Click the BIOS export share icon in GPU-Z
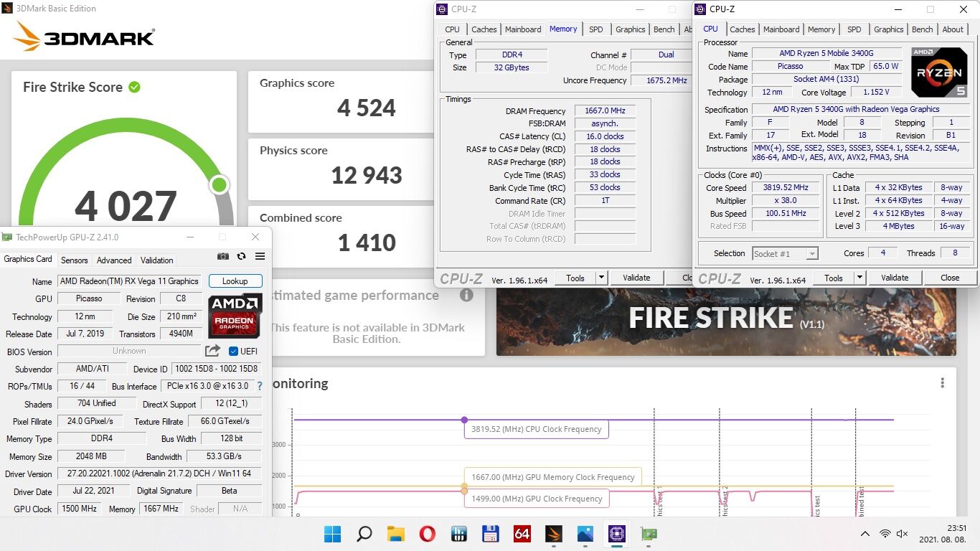Image resolution: width=980 pixels, height=551 pixels. tap(212, 351)
